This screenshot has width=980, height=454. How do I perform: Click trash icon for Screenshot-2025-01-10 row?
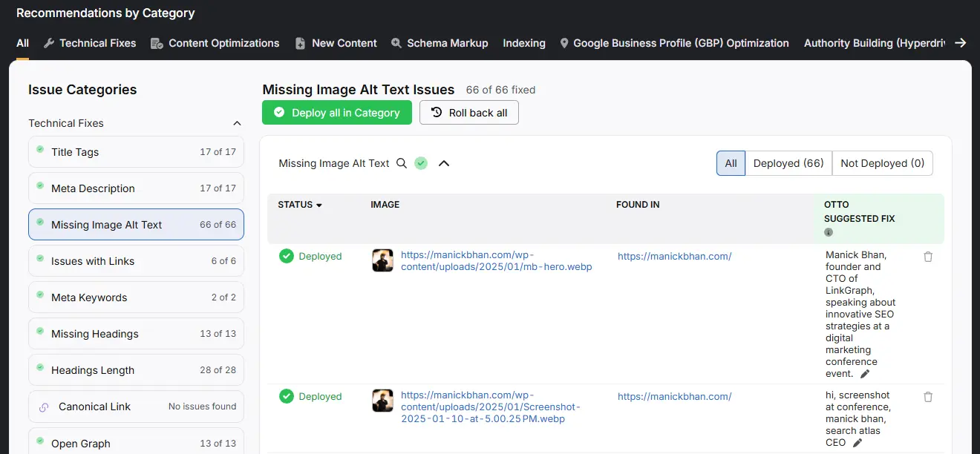point(928,397)
